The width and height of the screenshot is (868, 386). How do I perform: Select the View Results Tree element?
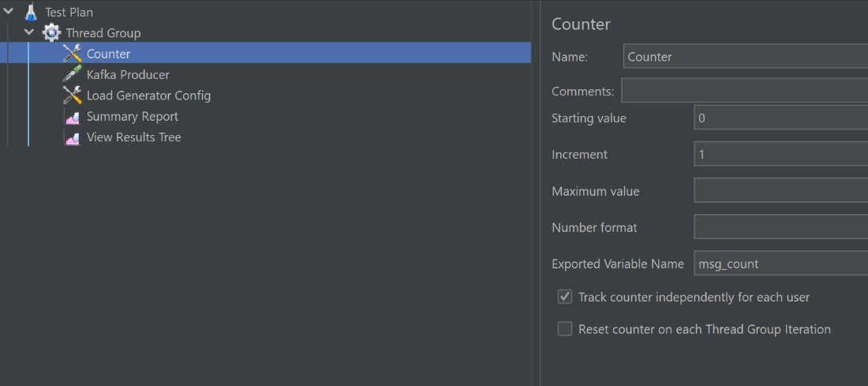(134, 137)
